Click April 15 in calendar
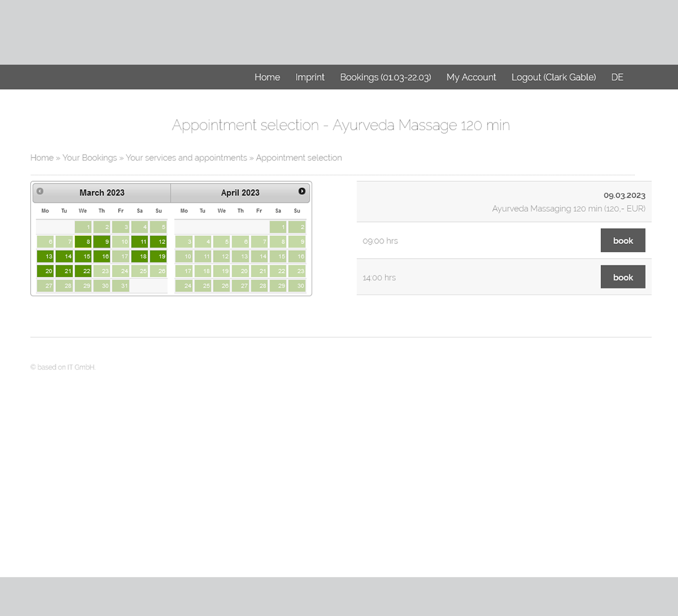This screenshot has width=678, height=616. click(x=278, y=256)
